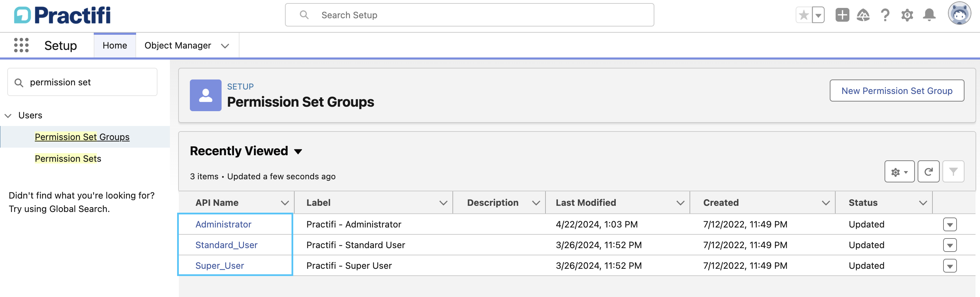Click the magnifier icon in Search Setup

tap(304, 15)
